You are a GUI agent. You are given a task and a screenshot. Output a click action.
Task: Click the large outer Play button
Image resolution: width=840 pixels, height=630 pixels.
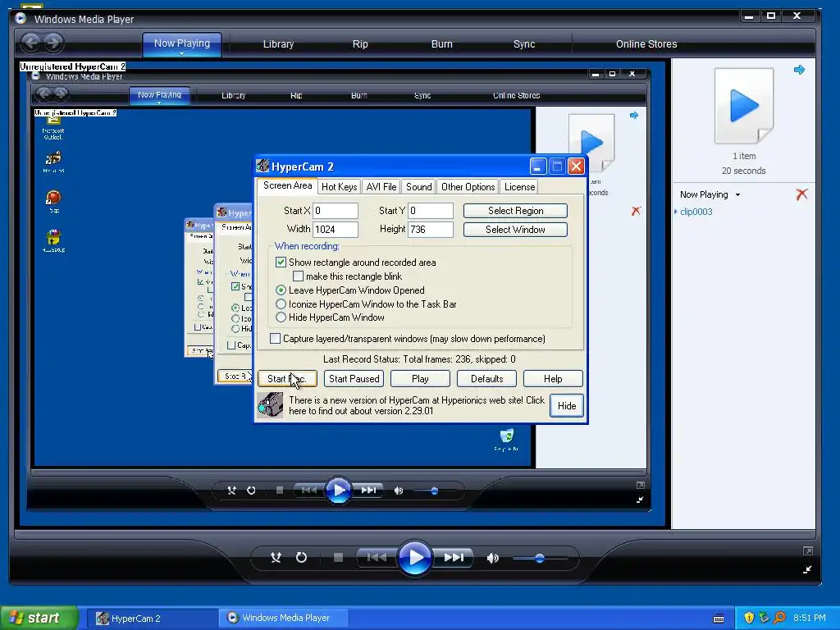[415, 558]
